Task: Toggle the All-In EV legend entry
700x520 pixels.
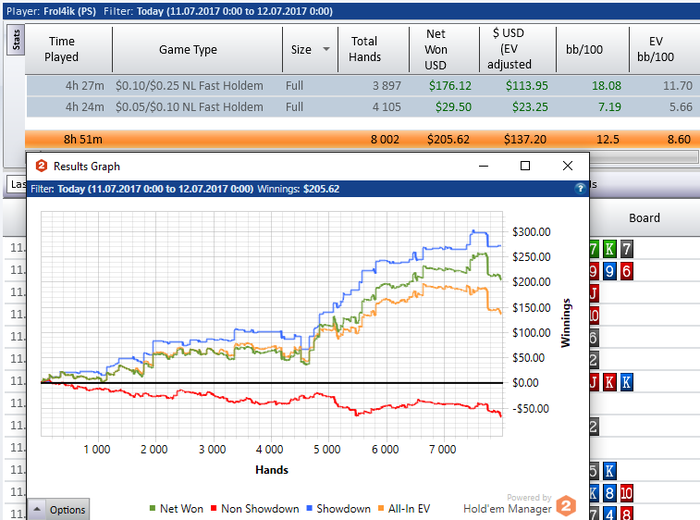Action: click(404, 508)
